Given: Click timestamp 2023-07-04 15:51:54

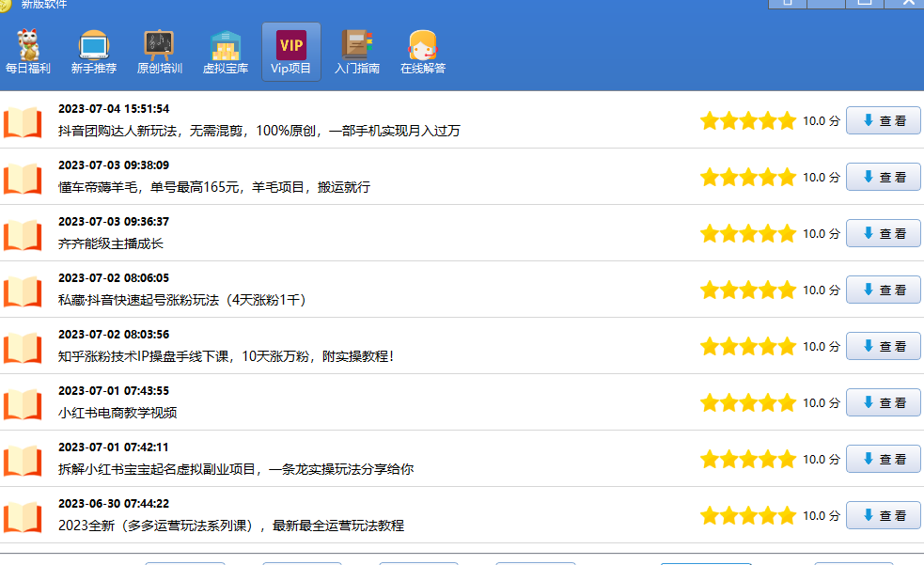Looking at the screenshot, I should tap(114, 109).
